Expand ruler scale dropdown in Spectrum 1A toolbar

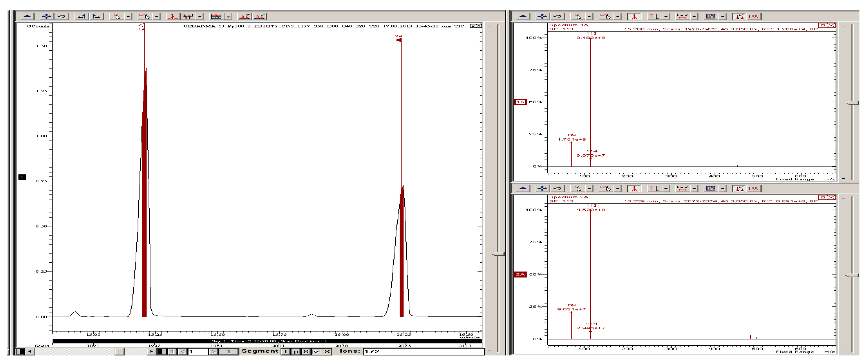[694, 16]
